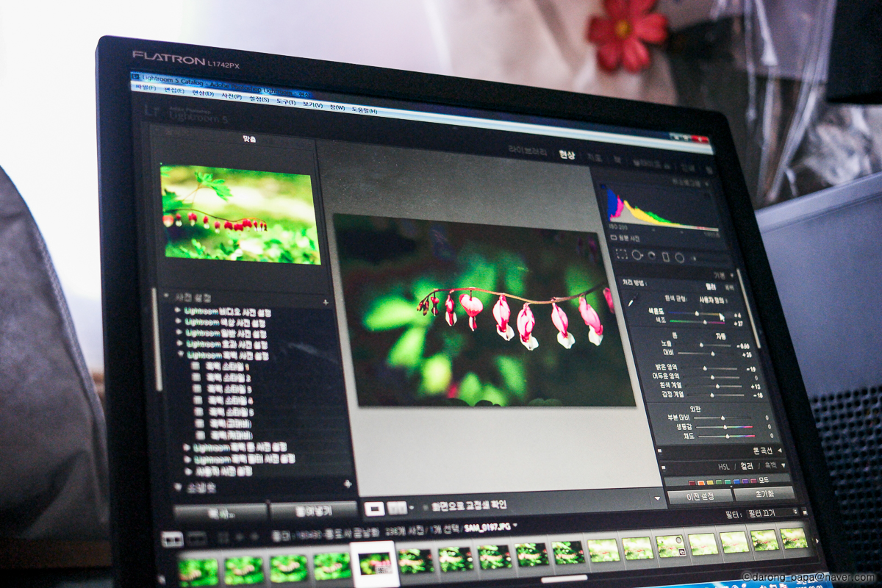
Task: Switch to Loupe view icon in toolbar
Action: pyautogui.click(x=374, y=507)
